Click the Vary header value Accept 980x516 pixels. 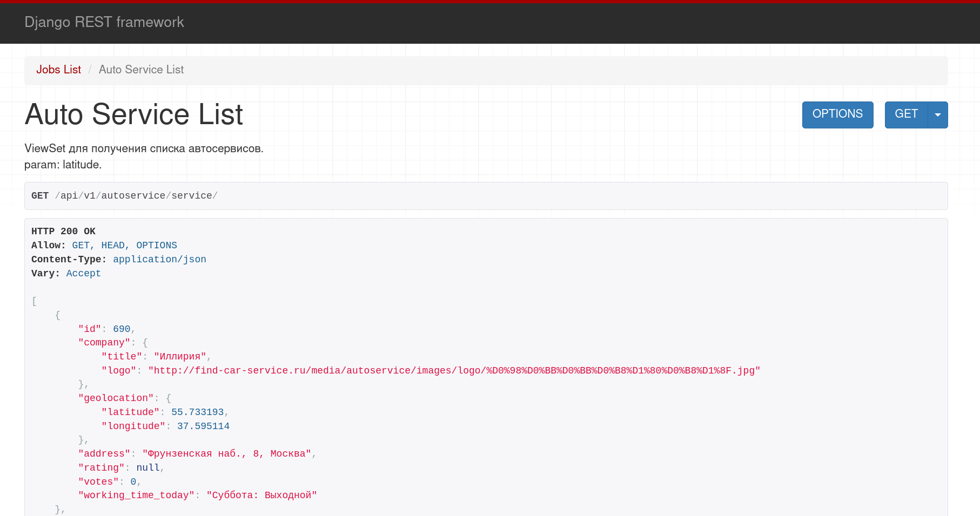point(83,274)
